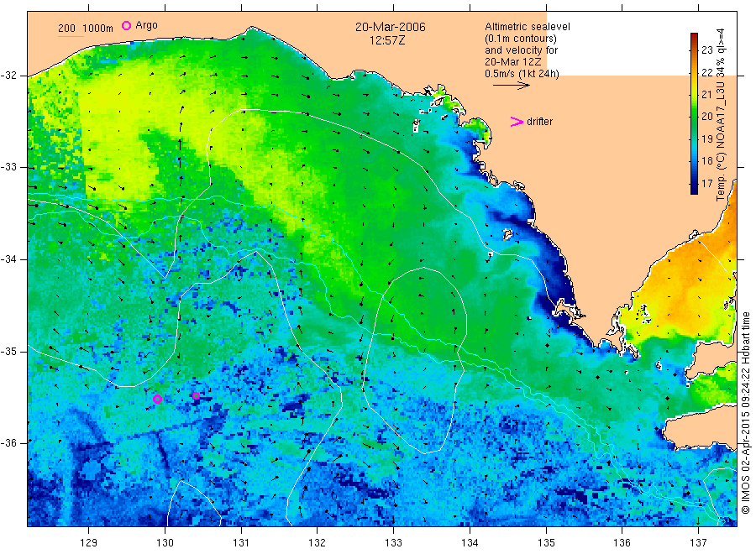
Task: Click the date text 20-Mar-2006
Action: 391,27
